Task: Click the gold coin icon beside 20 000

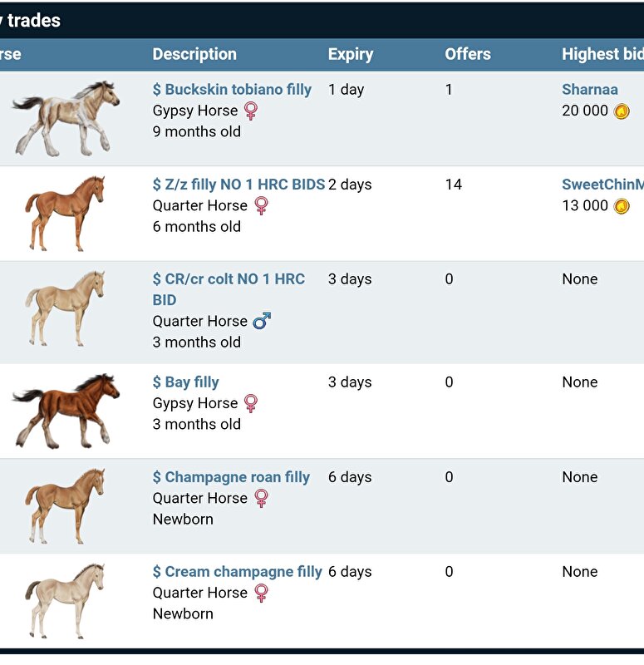Action: tap(622, 111)
